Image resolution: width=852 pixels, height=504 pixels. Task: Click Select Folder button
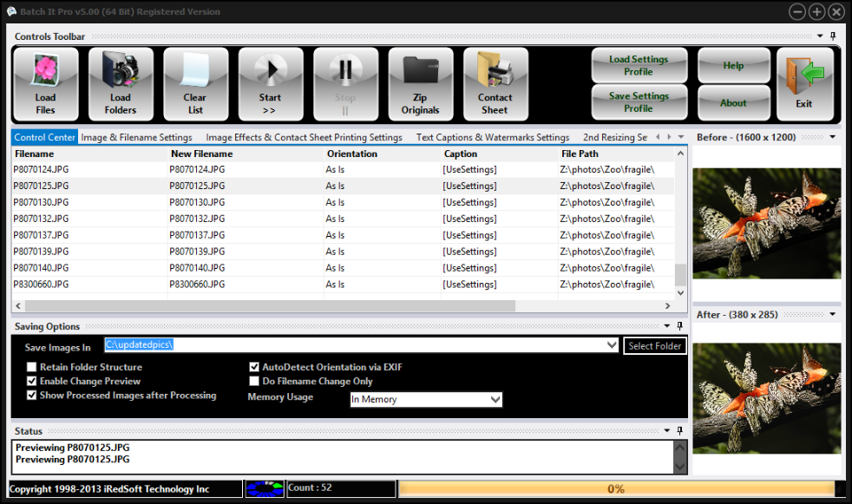click(x=654, y=346)
